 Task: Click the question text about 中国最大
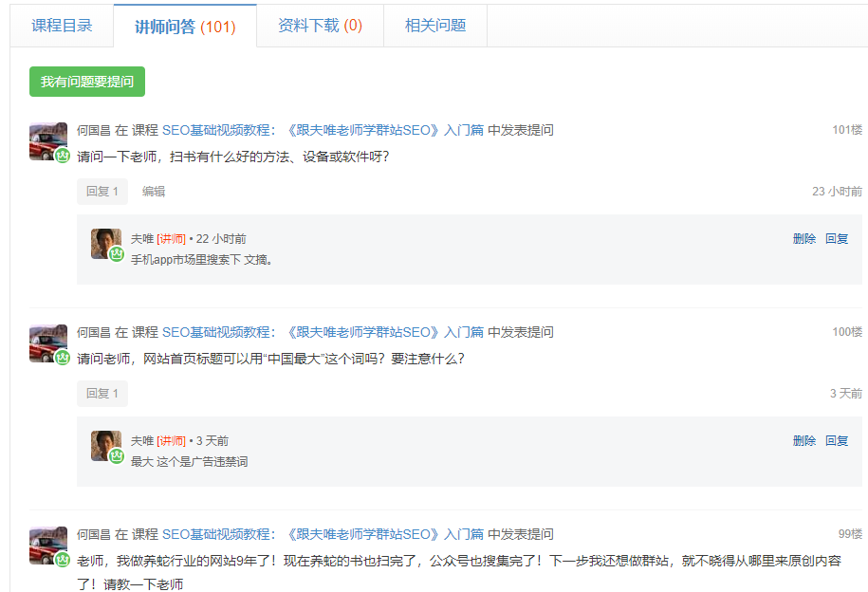click(270, 359)
